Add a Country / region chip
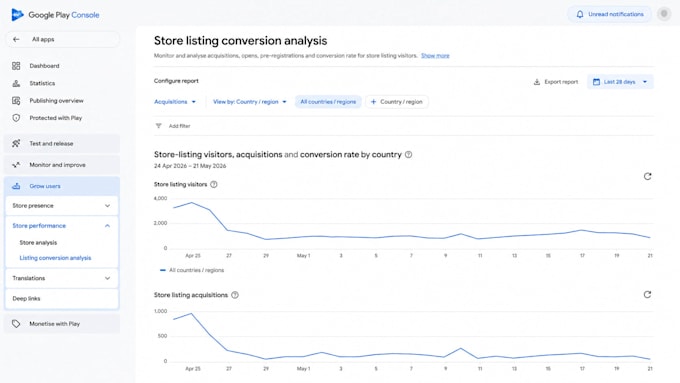The width and height of the screenshot is (680, 383). click(x=397, y=102)
